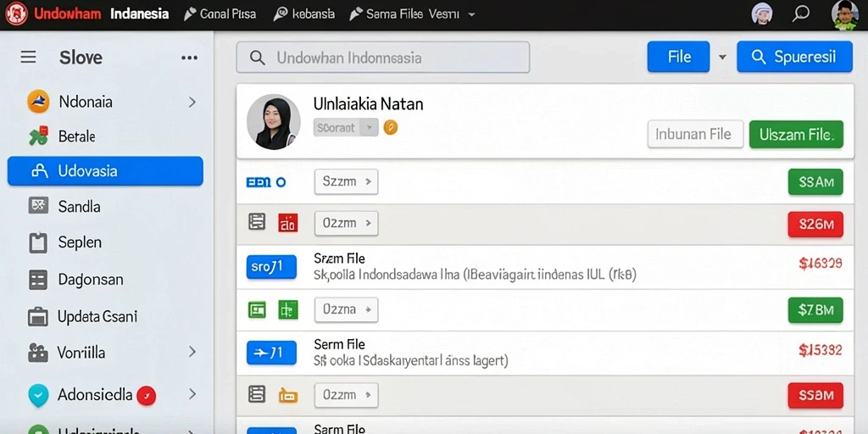The image size is (868, 434).
Task: Click the red notification badge on Adonsiedla
Action: [x=146, y=395]
